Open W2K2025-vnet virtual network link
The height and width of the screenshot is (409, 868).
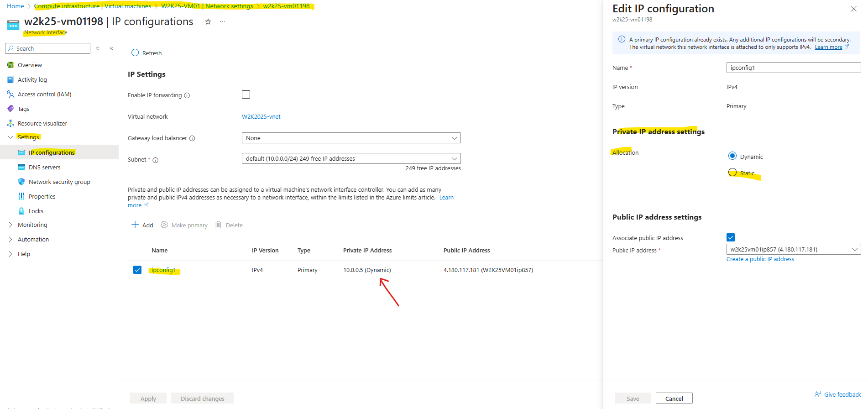[261, 116]
